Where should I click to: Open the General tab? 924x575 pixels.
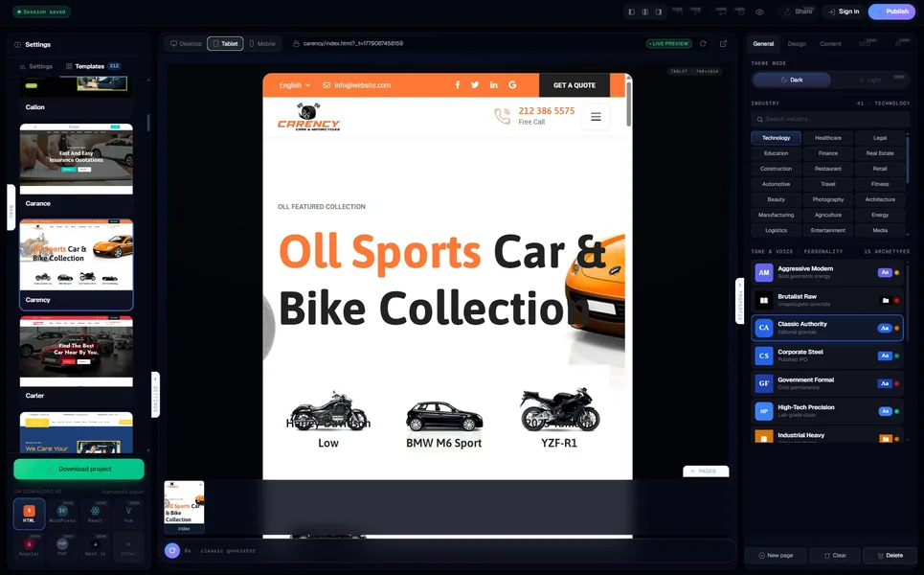(x=763, y=44)
